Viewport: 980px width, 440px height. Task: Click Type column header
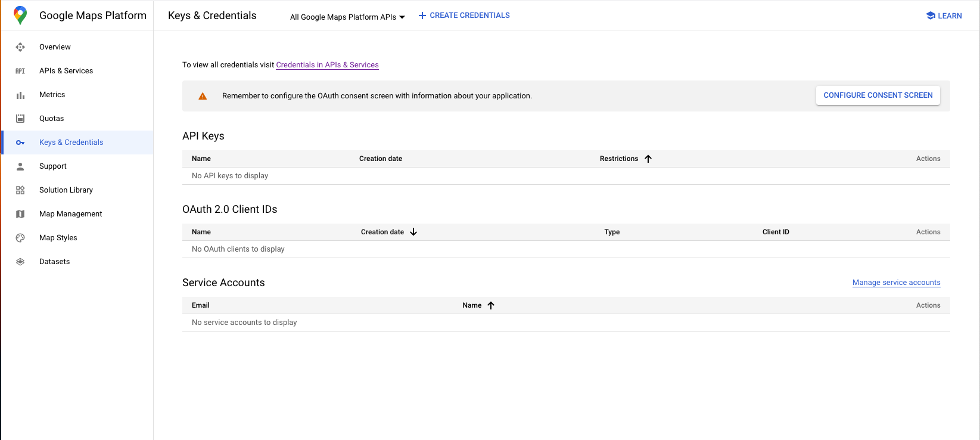click(x=612, y=232)
